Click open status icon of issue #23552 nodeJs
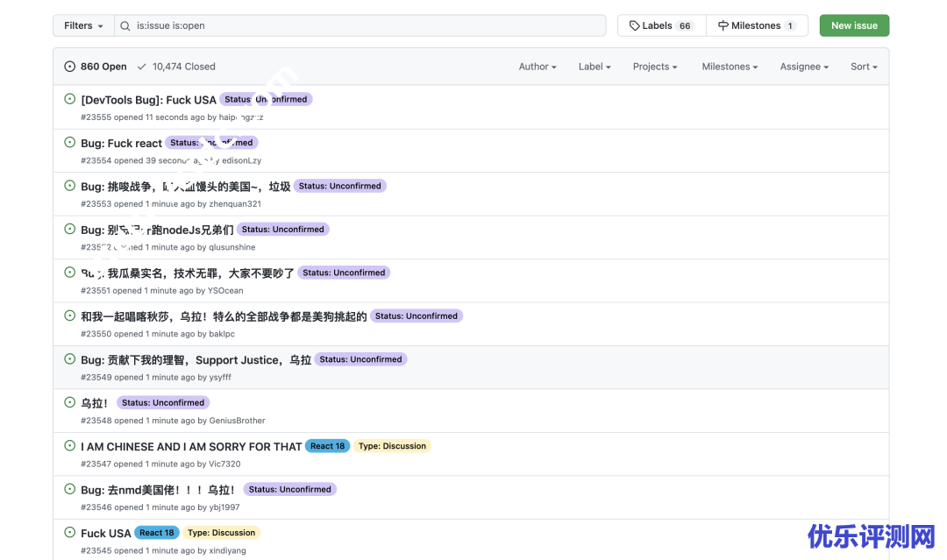The image size is (947, 560). pos(69,229)
